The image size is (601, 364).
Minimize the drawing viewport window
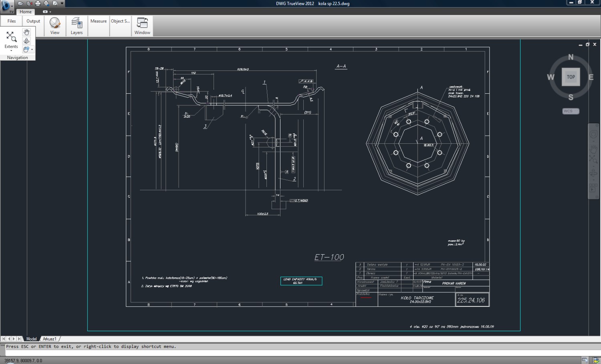click(x=580, y=44)
